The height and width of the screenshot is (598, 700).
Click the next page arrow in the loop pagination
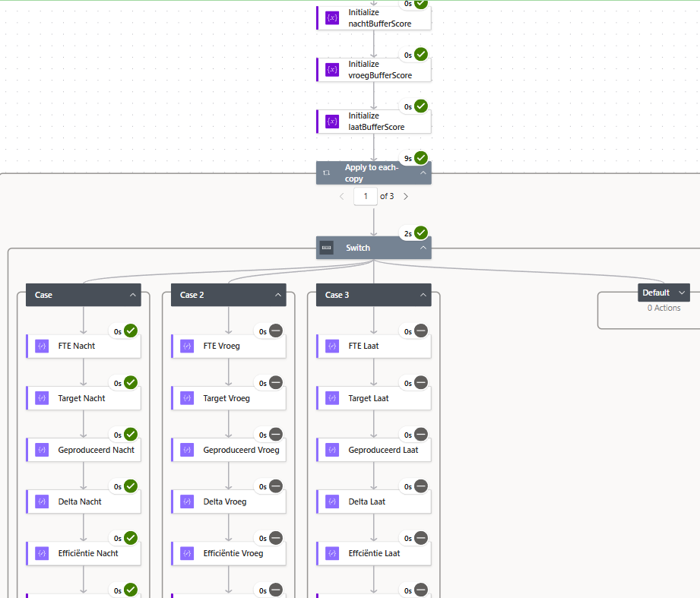[x=405, y=195]
